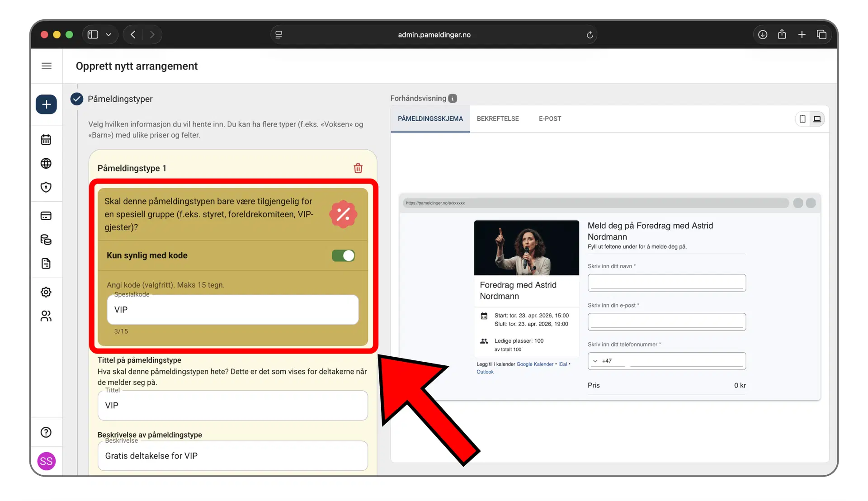The width and height of the screenshot is (868, 501).
Task: Click the Spesialkode input field
Action: click(x=233, y=310)
